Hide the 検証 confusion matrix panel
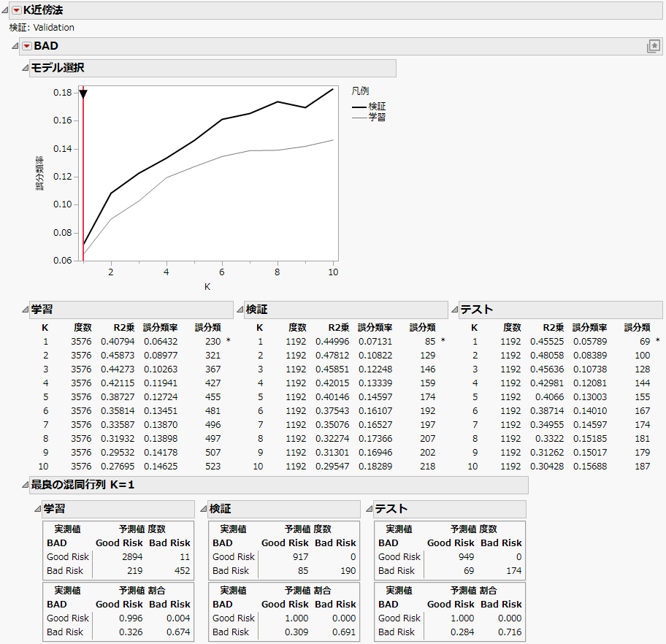Viewport: 666px width, 644px height. tap(202, 509)
